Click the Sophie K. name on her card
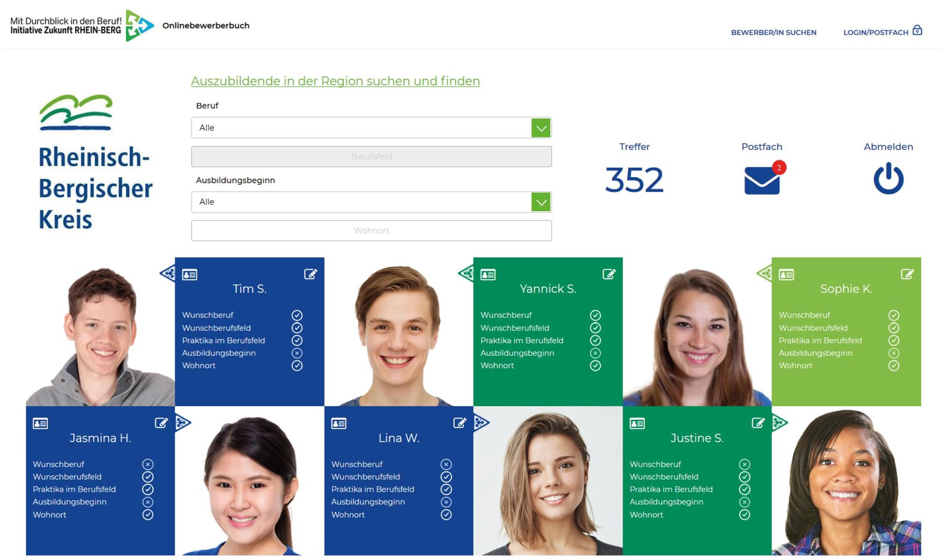The width and height of the screenshot is (943, 560). click(846, 289)
